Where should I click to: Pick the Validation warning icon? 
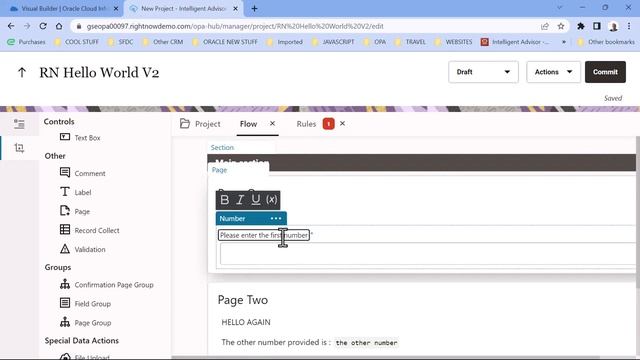coord(64,249)
